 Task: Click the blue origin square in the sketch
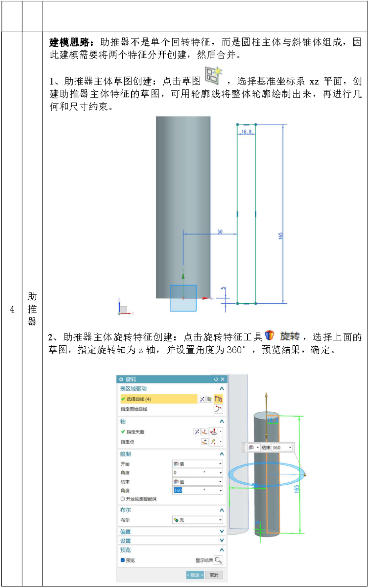tap(183, 298)
